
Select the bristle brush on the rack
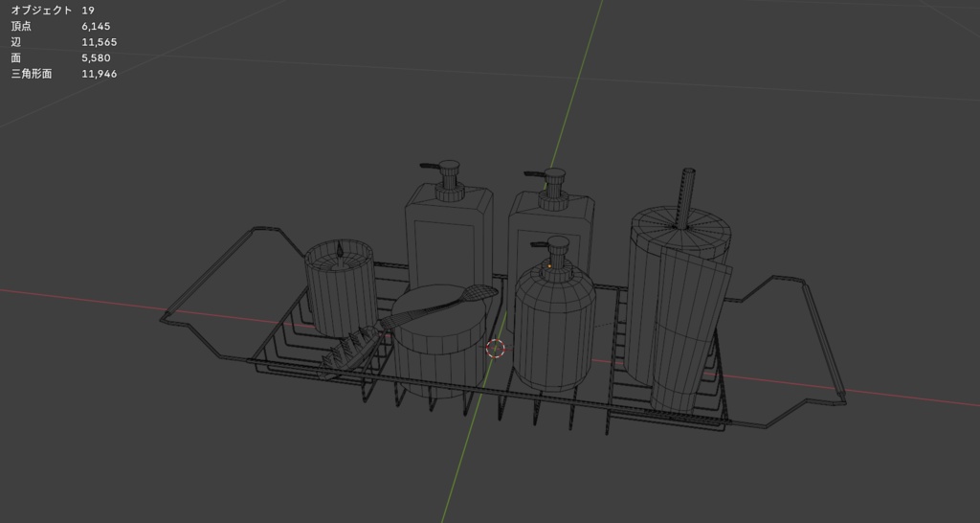348,352
